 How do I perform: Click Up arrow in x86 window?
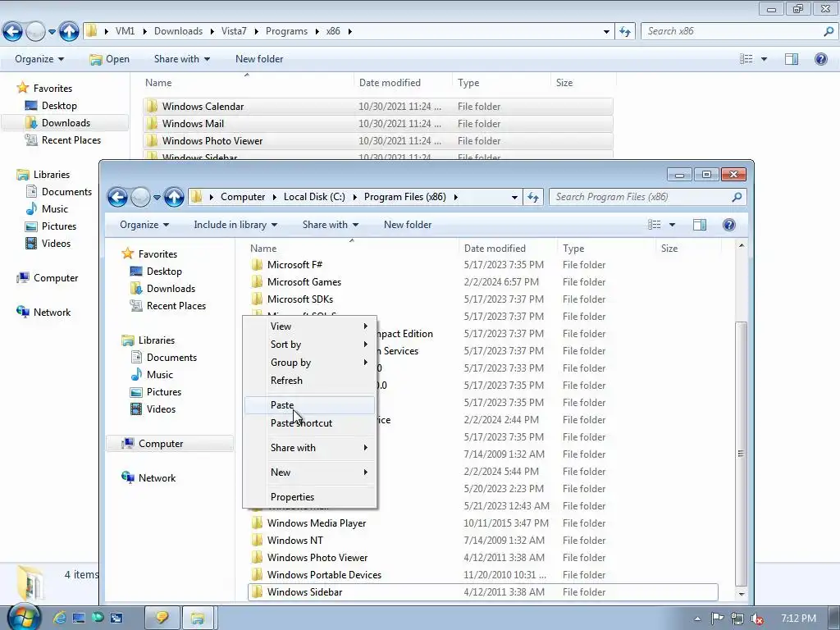coord(69,32)
